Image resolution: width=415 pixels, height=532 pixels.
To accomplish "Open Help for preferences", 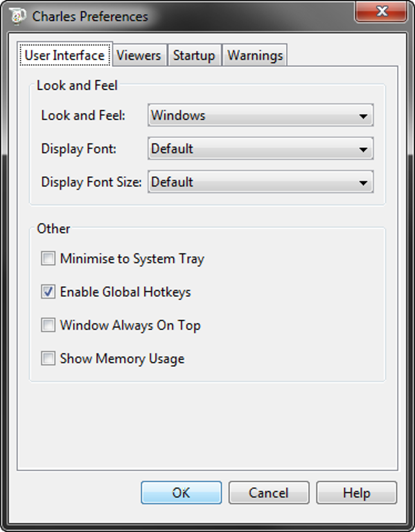I will click(356, 492).
